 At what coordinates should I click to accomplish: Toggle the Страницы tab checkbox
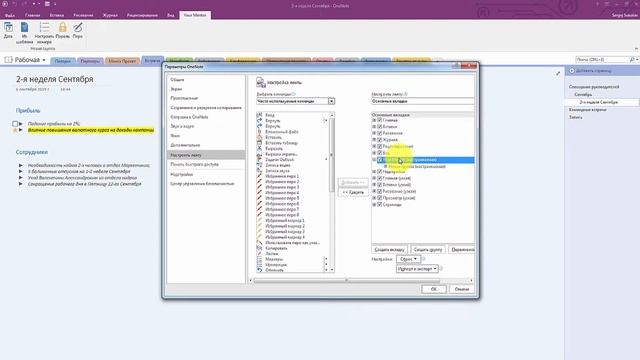380,204
